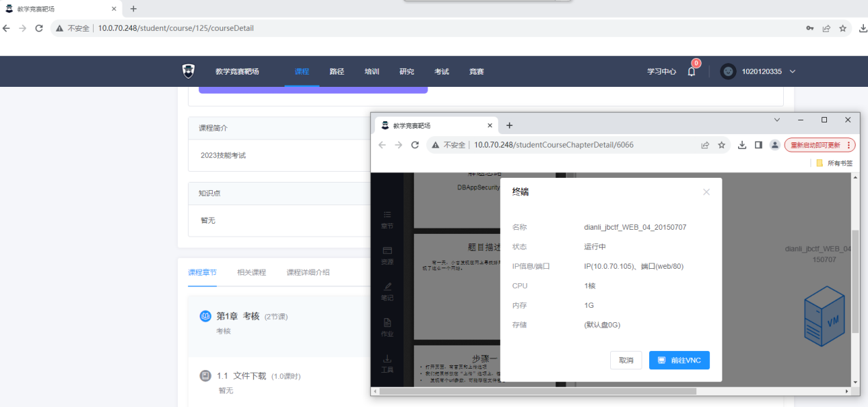Open downloads in the back browser window
The width and height of the screenshot is (868, 407).
coord(863,28)
